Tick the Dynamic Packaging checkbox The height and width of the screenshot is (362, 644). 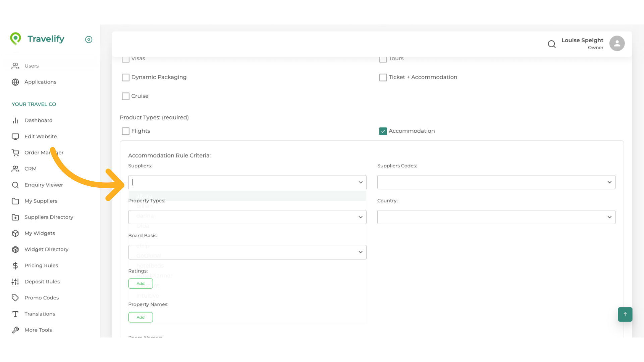[125, 77]
